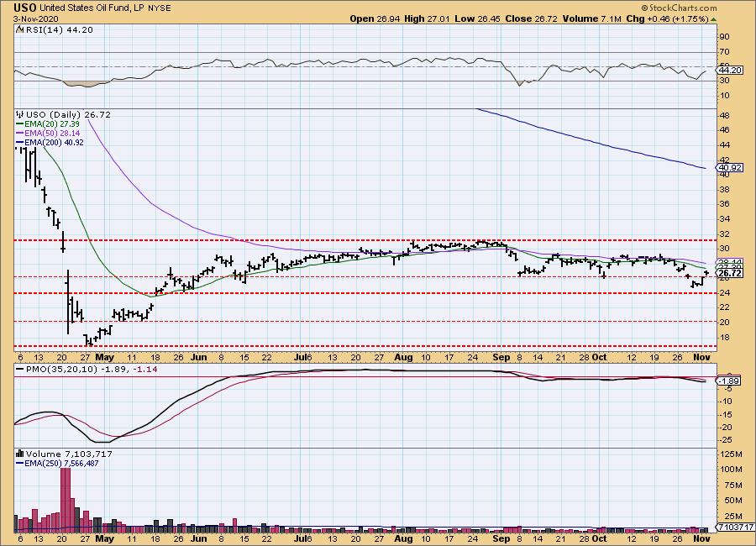The image size is (756, 546).
Task: Click the PMO(35,20,10) indicator label
Action: point(60,369)
